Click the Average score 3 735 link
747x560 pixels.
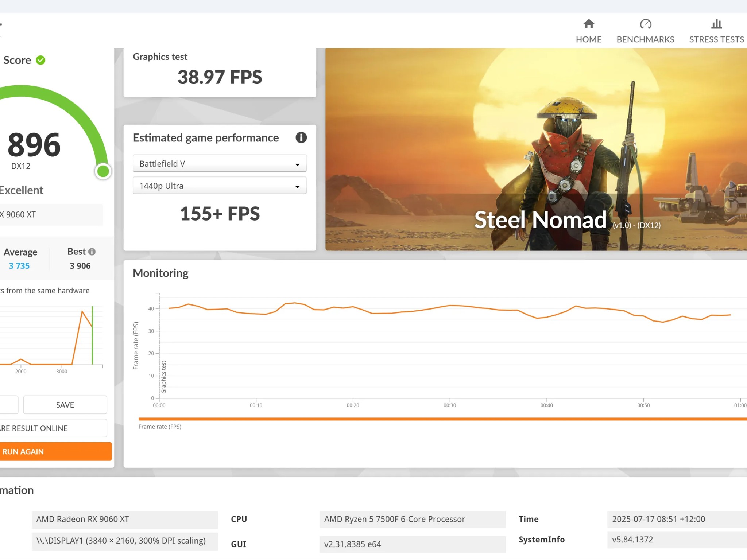19,266
